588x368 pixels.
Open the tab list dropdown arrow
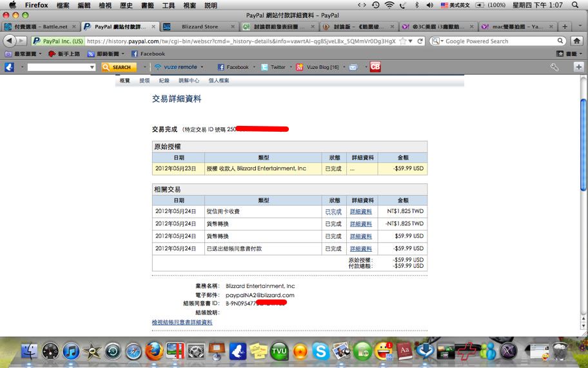[x=580, y=26]
